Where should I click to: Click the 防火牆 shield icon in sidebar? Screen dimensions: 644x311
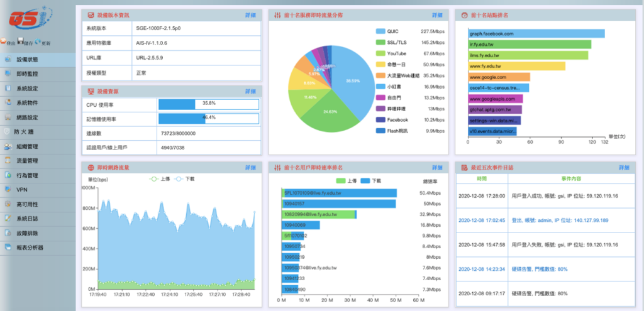pyautogui.click(x=8, y=131)
